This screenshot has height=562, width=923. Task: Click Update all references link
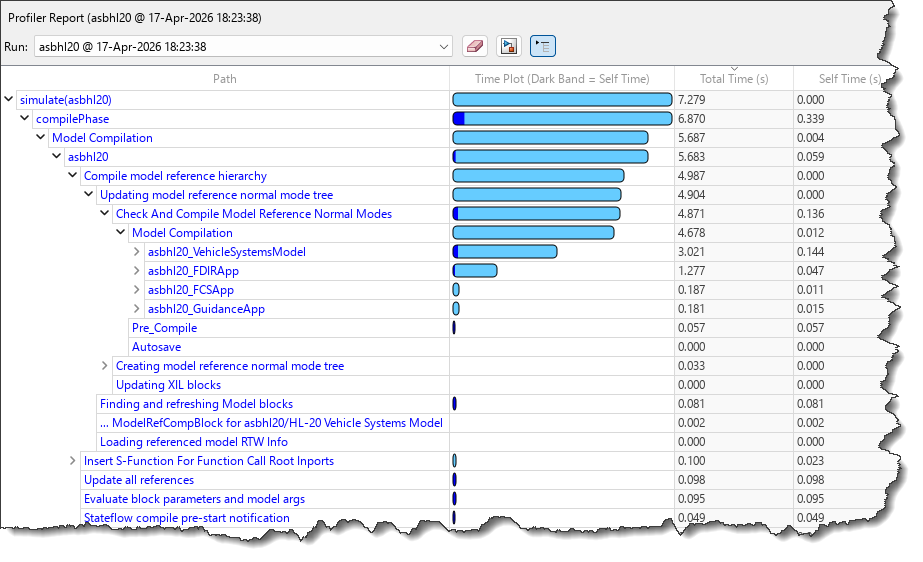coord(138,480)
